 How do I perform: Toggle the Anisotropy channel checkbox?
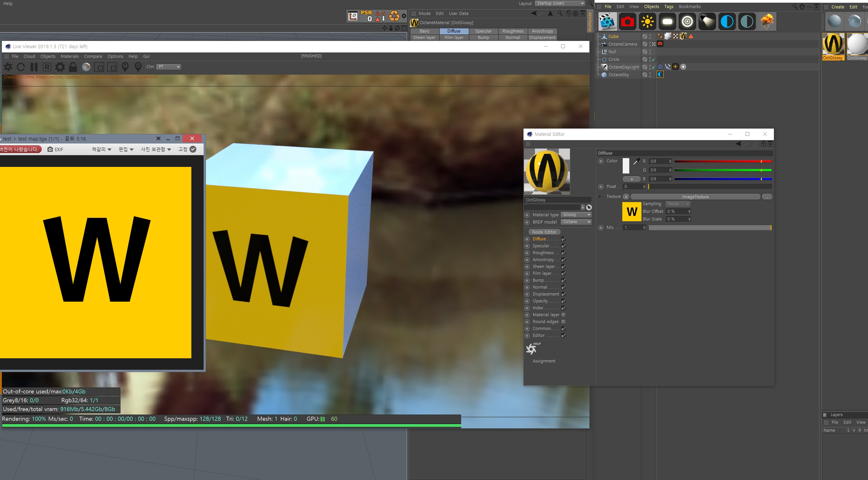pos(563,260)
